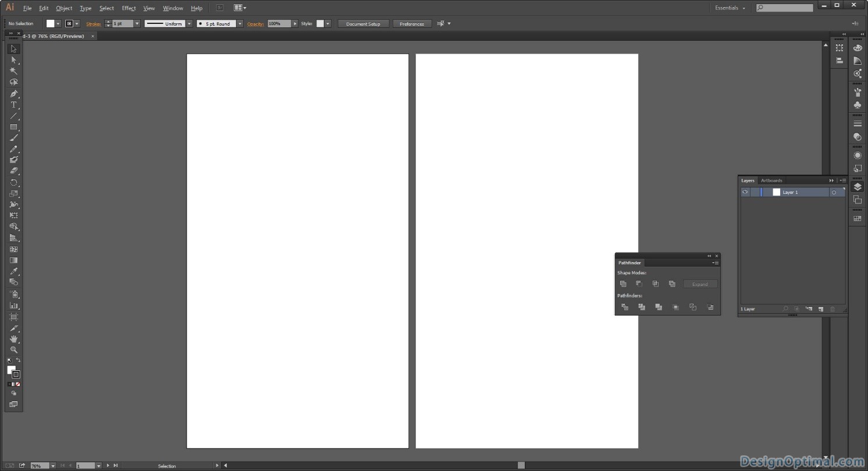Click the target circle of Layer 1
The width and height of the screenshot is (868, 471).
point(834,192)
